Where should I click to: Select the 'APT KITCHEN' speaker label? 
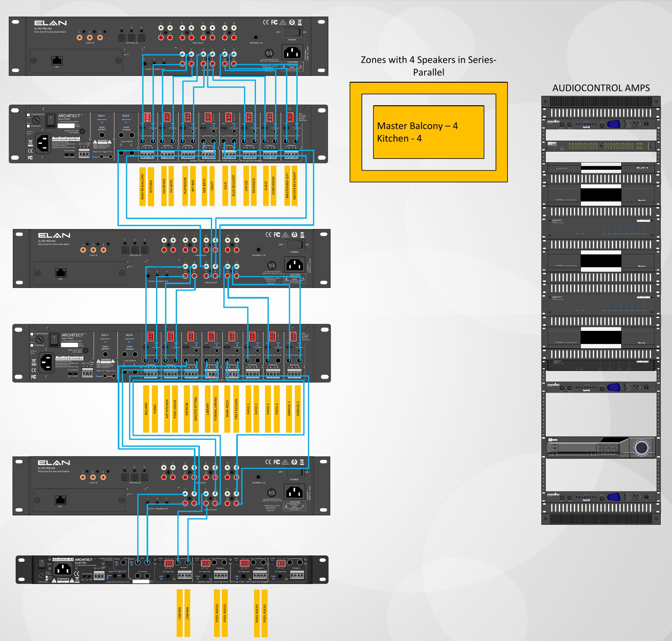[167, 409]
